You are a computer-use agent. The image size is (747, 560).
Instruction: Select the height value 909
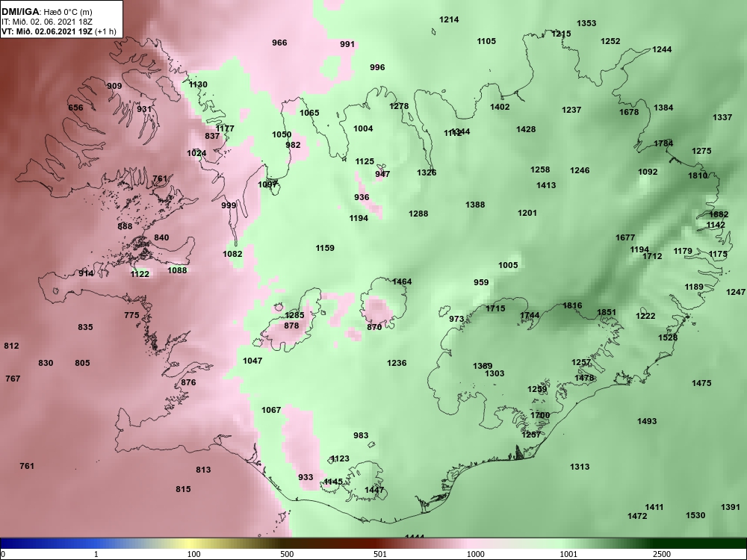point(114,86)
